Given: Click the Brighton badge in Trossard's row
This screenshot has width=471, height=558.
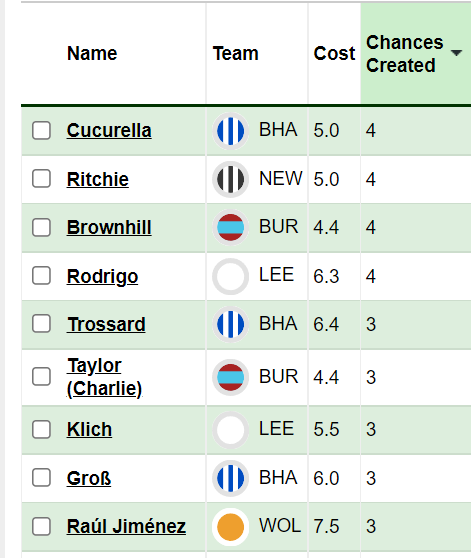Looking at the screenshot, I should (231, 324).
